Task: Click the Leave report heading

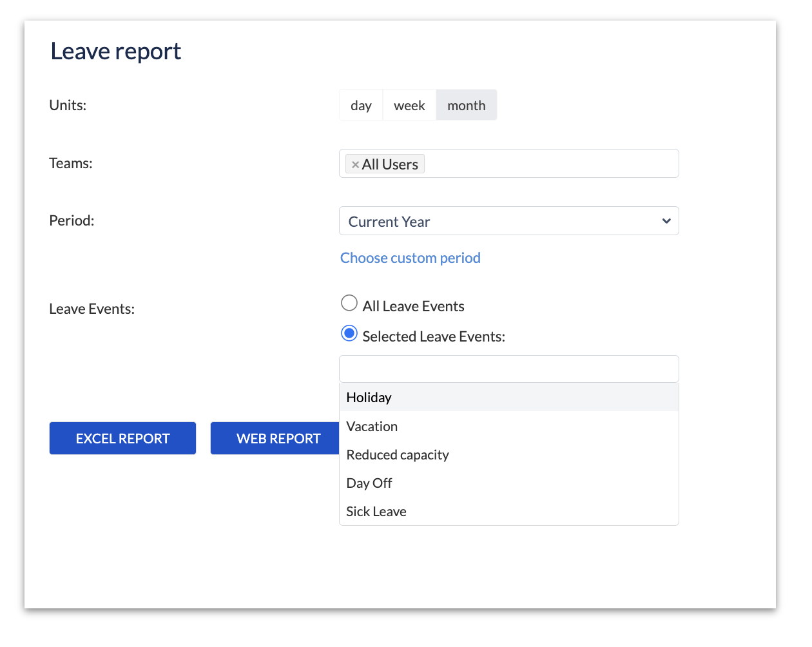Action: coord(116,52)
